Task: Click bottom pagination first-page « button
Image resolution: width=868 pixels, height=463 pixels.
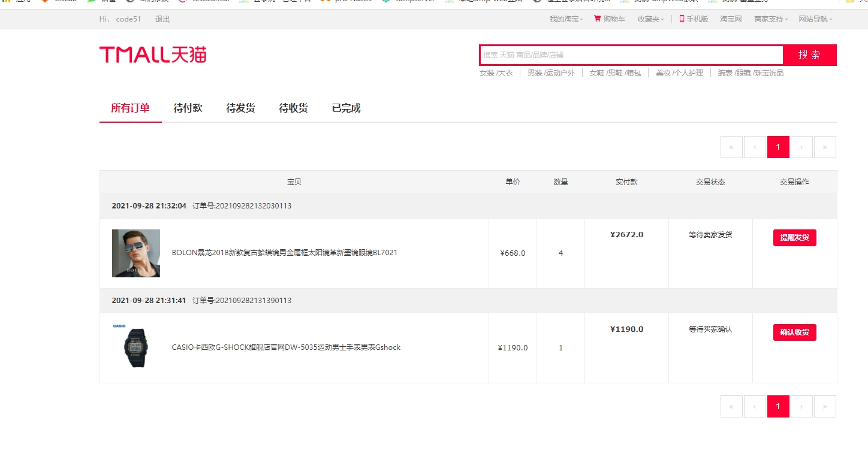Action: 731,406
